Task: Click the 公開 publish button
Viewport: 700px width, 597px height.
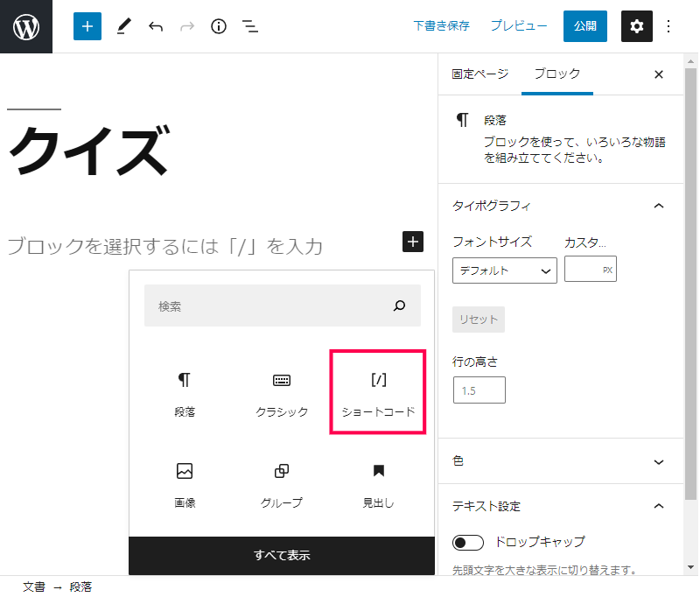Action: pyautogui.click(x=584, y=26)
